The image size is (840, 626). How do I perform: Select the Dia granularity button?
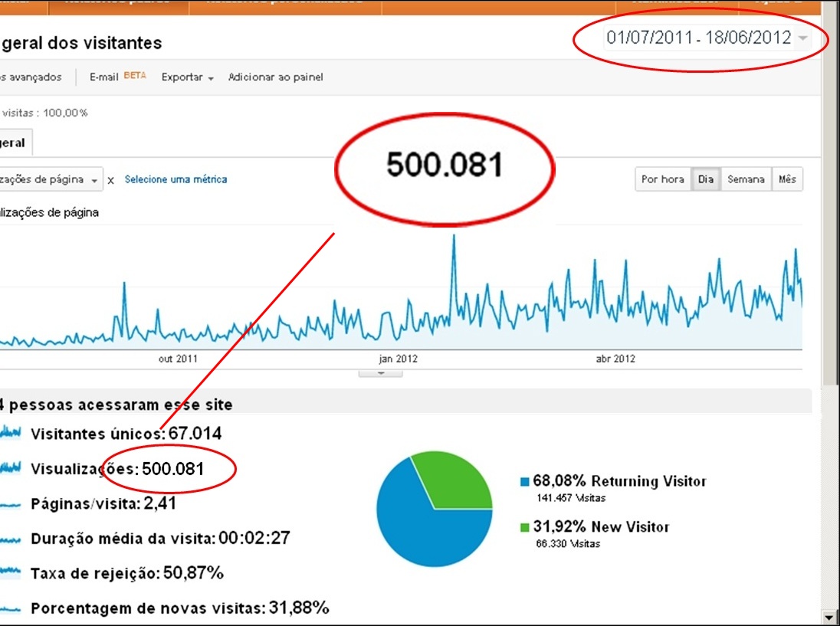(x=706, y=179)
